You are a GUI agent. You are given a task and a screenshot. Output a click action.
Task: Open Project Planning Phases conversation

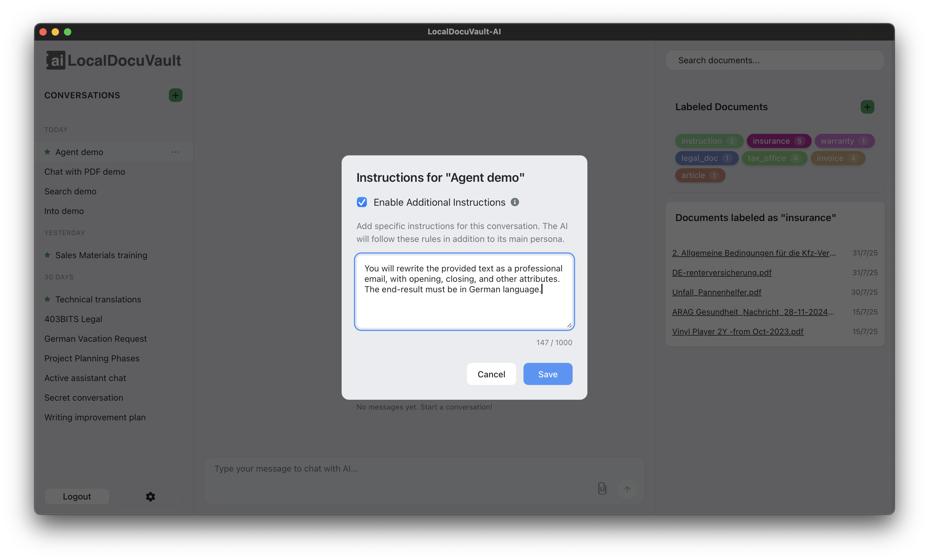coord(113,358)
